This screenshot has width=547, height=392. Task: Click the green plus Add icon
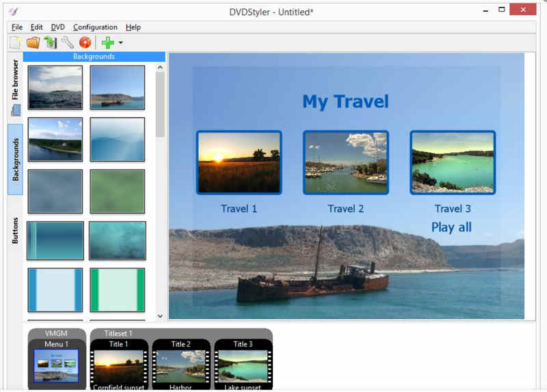pos(108,42)
